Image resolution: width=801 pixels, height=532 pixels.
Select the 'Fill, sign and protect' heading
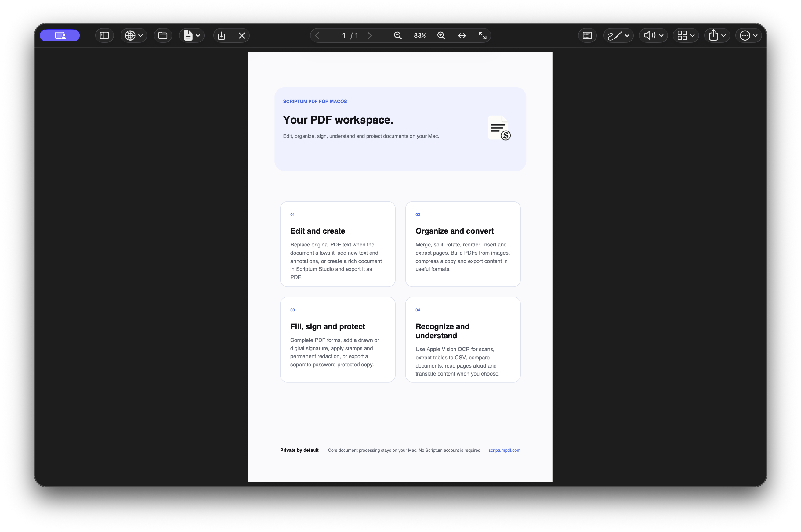pos(327,326)
